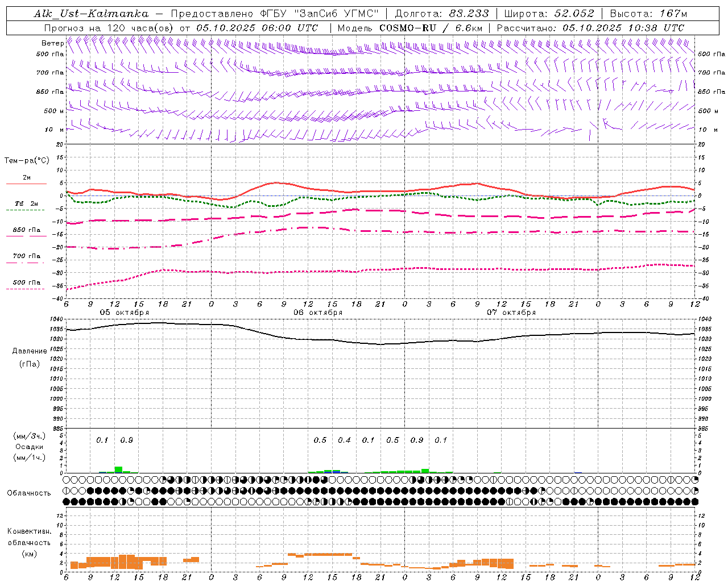Click the 10 м wind level label on the left
728x582 pixels.
(54, 130)
